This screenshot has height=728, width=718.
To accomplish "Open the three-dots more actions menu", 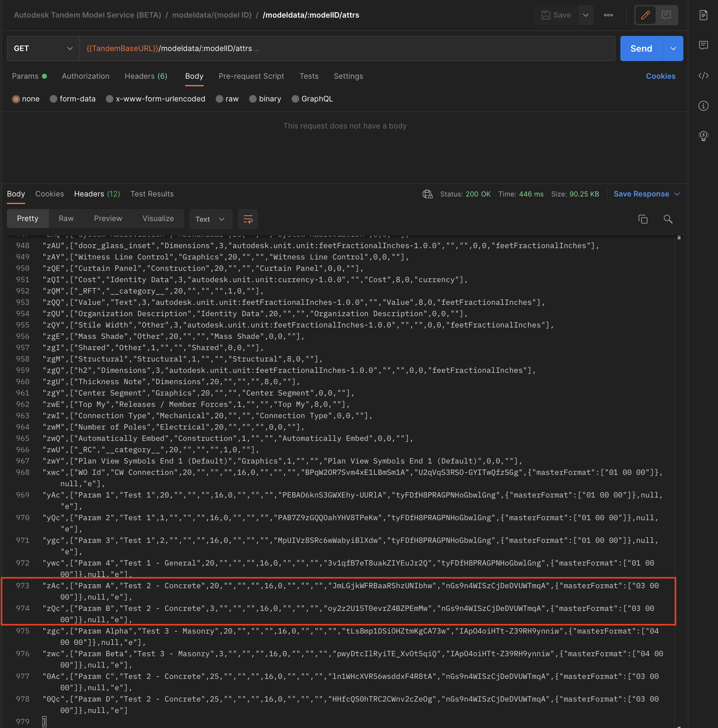I will point(608,15).
